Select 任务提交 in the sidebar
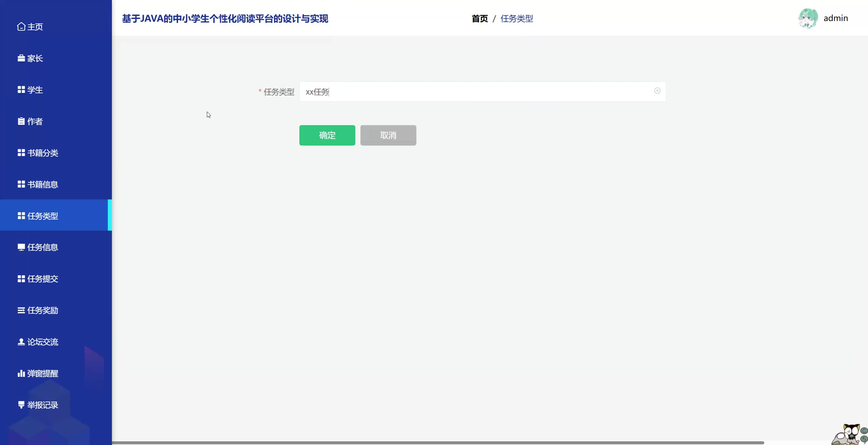 click(42, 279)
